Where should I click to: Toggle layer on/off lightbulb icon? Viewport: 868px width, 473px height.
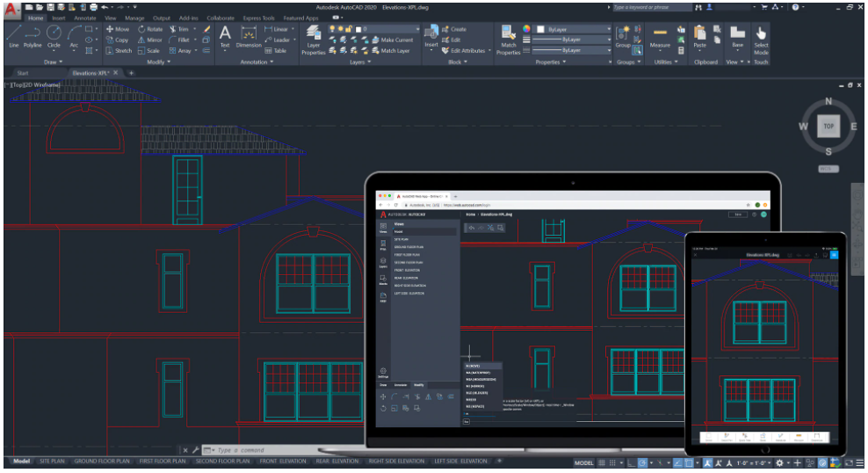[332, 29]
